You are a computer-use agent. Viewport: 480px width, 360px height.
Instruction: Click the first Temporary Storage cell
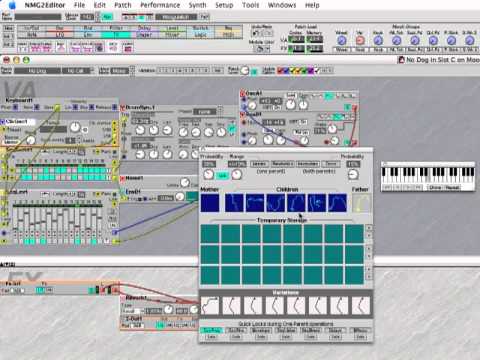point(210,233)
